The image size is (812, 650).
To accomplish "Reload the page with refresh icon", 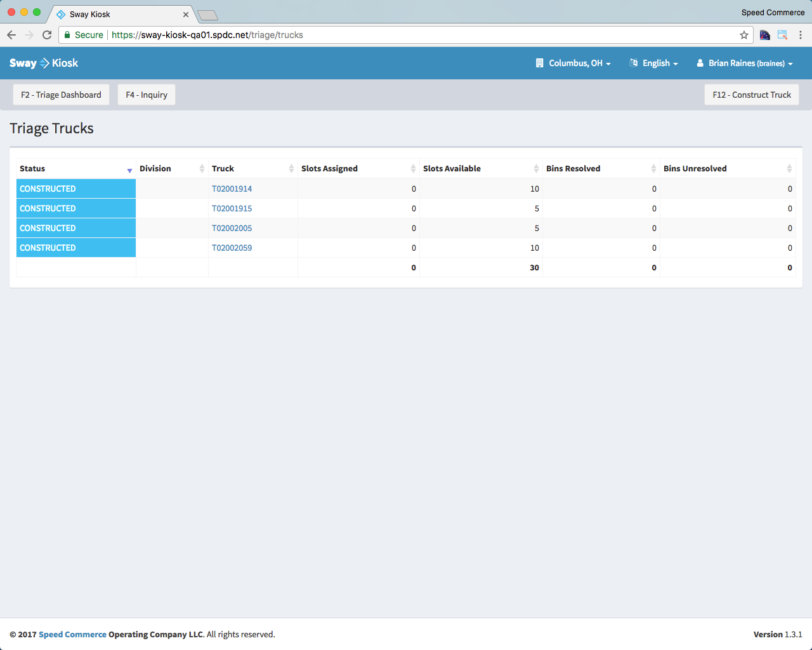I will [47, 35].
